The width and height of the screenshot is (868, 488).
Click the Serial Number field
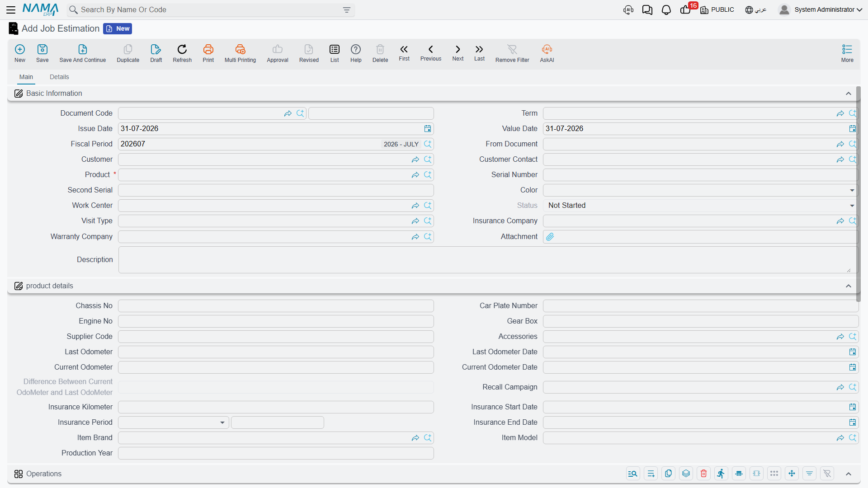[700, 175]
